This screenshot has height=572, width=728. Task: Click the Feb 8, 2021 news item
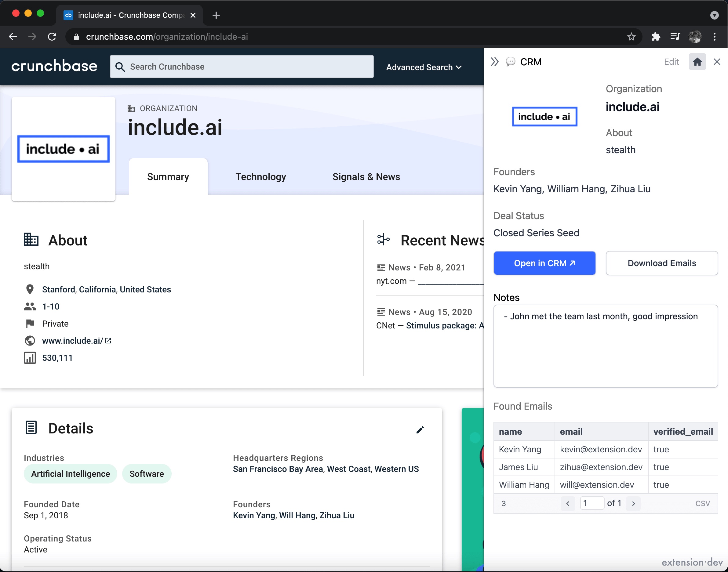[x=430, y=274]
